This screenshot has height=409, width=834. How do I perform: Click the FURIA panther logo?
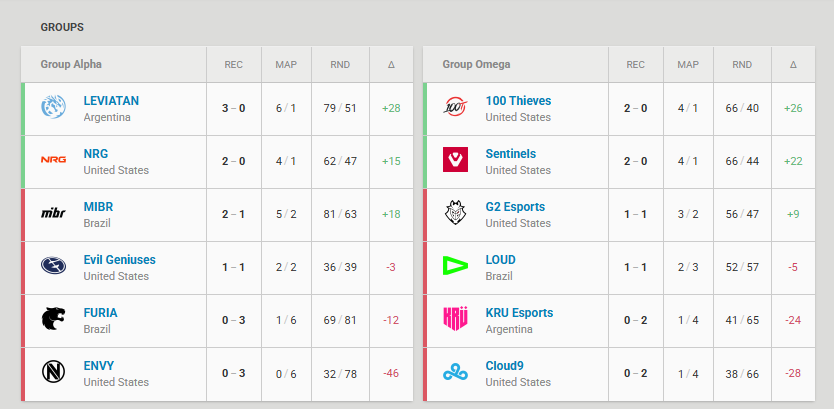[x=54, y=319]
